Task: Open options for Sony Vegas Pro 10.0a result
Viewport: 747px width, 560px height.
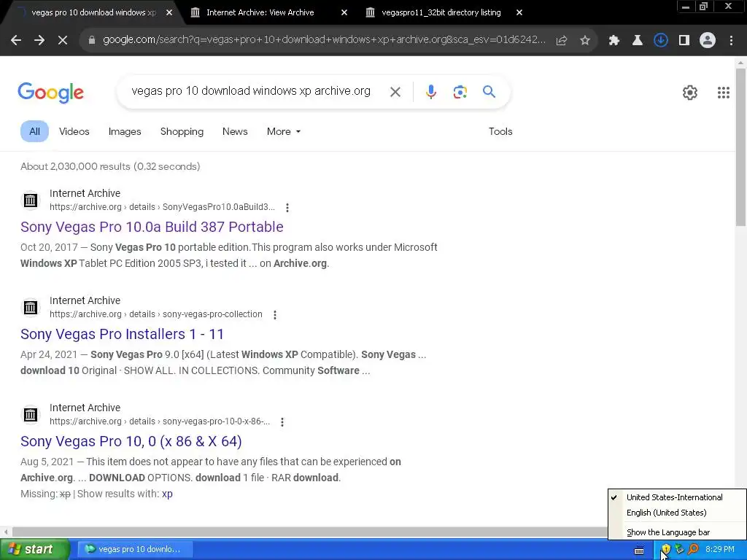Action: [287, 208]
